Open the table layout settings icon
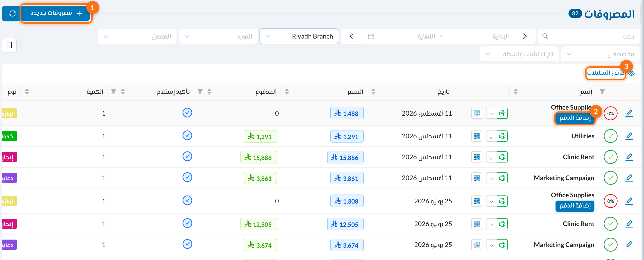Viewport: 644px width, 260px height. (x=9, y=45)
